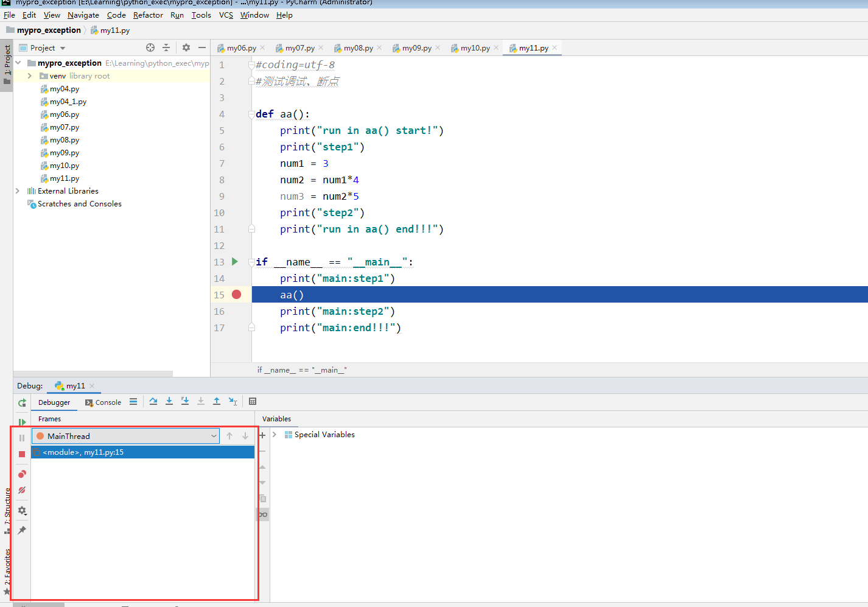Open the VCS menu
Screen dimensions: 868x607
point(226,15)
